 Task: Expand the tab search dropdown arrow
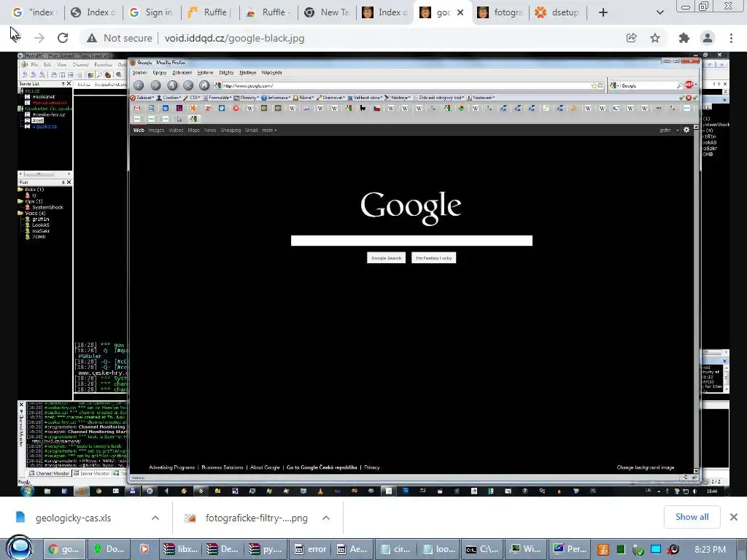point(659,12)
